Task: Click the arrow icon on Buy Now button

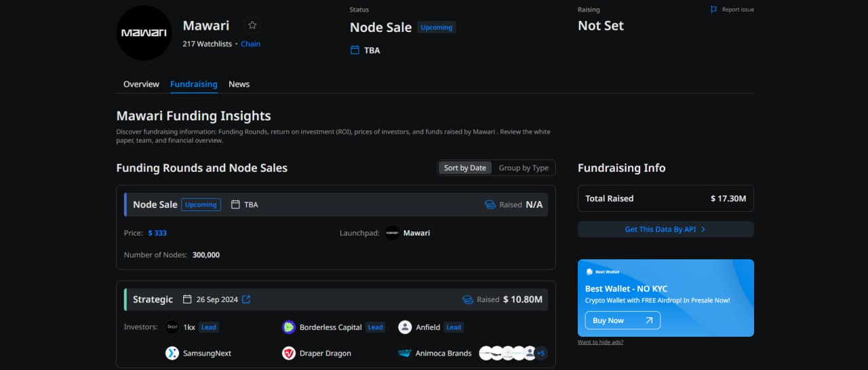Action: point(649,320)
